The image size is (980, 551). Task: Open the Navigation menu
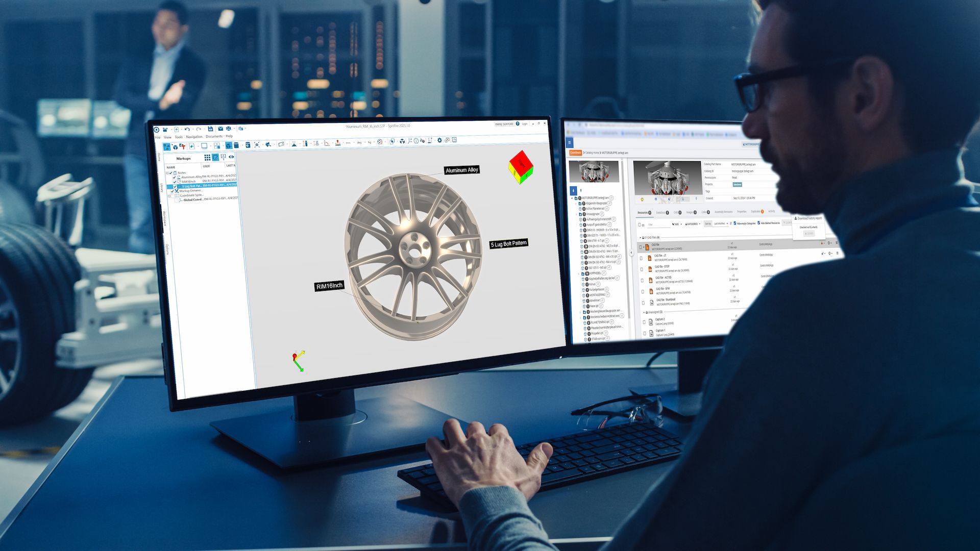click(x=194, y=137)
